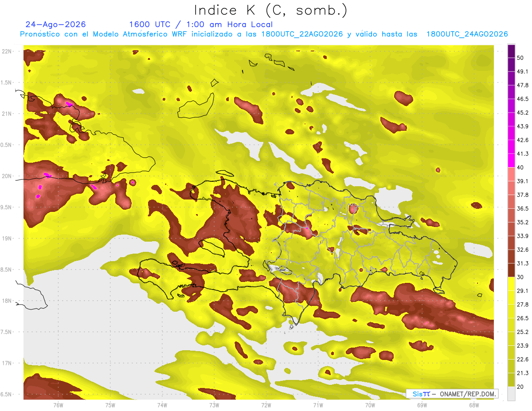Click the colorbar value "21.3"
Screen dimensions: 532x411
522,373
